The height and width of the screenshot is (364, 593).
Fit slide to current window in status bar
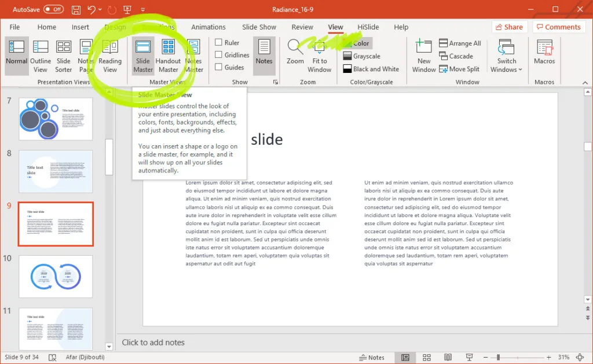click(580, 357)
